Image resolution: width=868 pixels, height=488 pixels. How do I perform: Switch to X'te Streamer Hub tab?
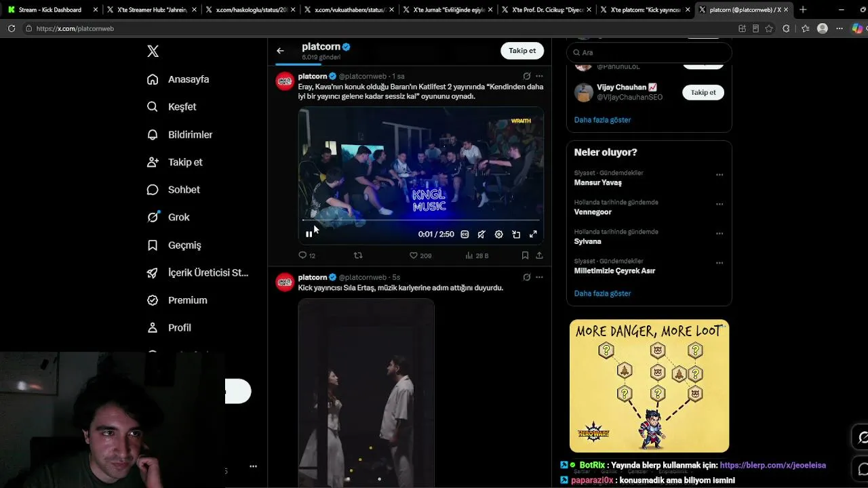point(151,9)
